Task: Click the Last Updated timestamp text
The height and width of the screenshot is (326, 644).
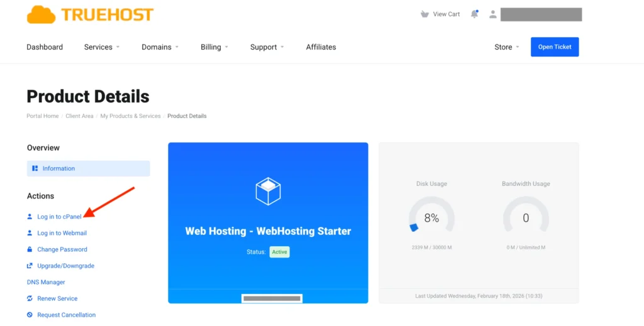Action: coord(479,296)
